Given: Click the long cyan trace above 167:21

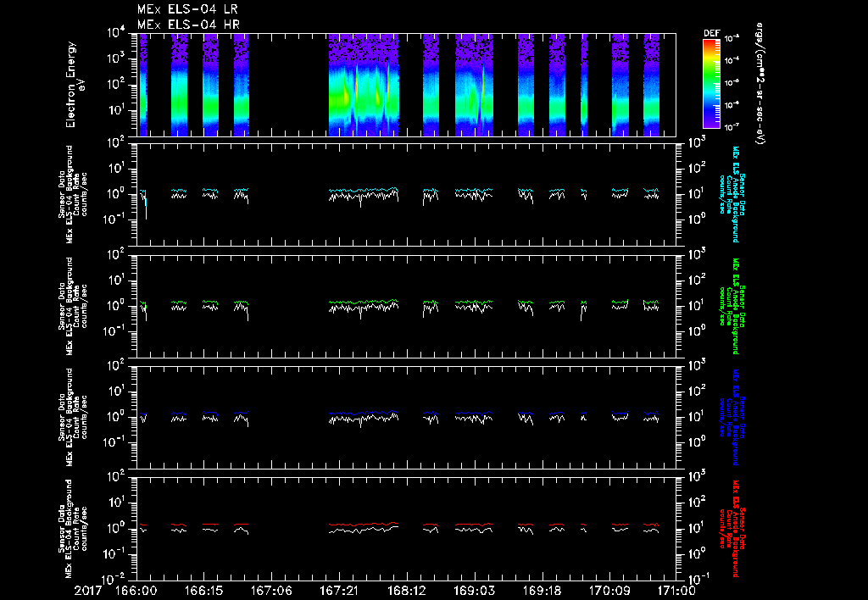Looking at the screenshot, I should pos(364,190).
